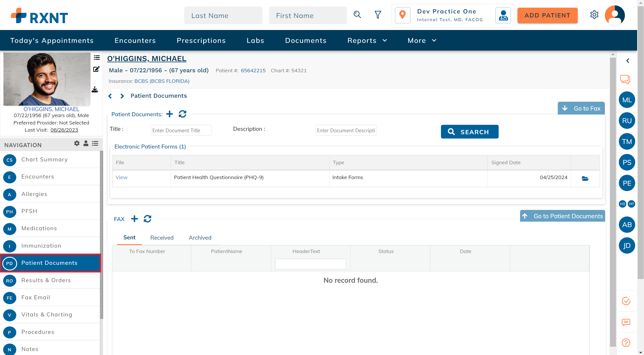Open the messages icon in right sidebar
This screenshot has width=644, height=355.
click(626, 322)
